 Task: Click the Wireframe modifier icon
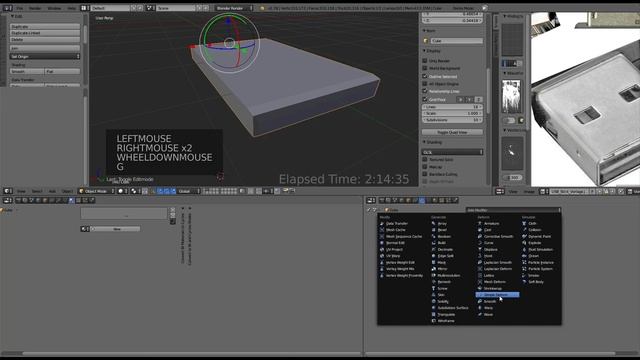[x=433, y=321]
